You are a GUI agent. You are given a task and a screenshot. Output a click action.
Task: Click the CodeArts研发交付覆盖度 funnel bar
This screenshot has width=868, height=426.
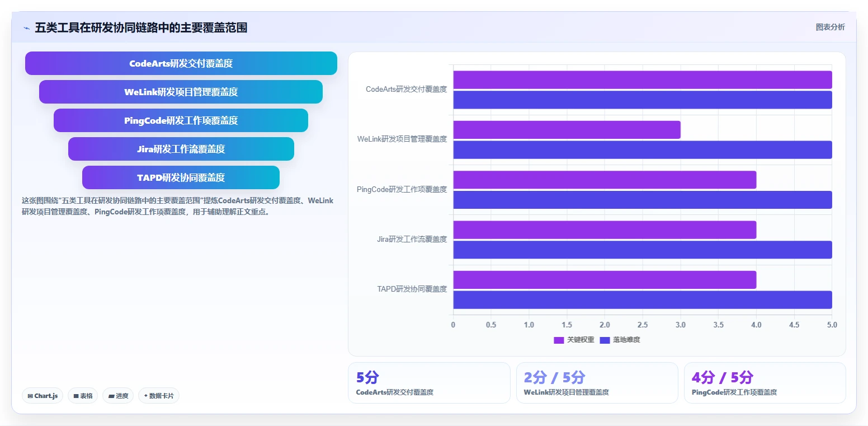(181, 63)
